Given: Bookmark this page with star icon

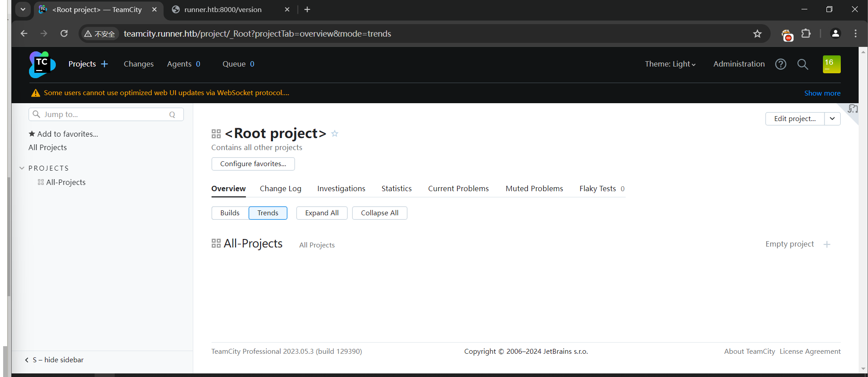Looking at the screenshot, I should [x=757, y=34].
